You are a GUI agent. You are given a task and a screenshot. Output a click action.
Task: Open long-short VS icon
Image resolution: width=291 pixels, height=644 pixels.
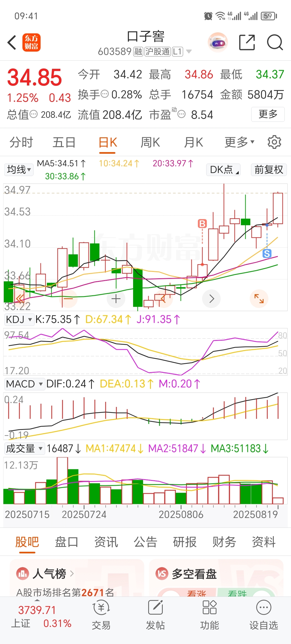point(162,574)
